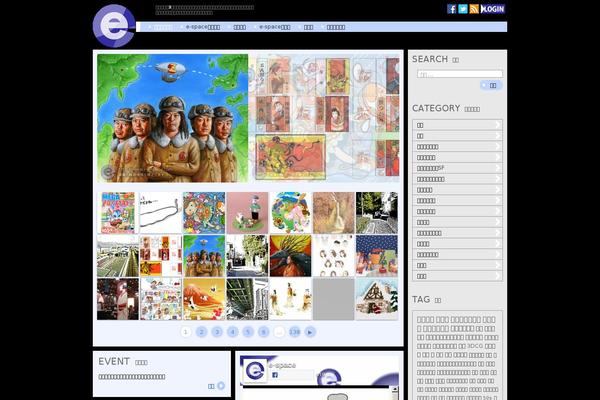Open the large five pilots banner illustration
The height and width of the screenshot is (400, 600).
(x=173, y=118)
